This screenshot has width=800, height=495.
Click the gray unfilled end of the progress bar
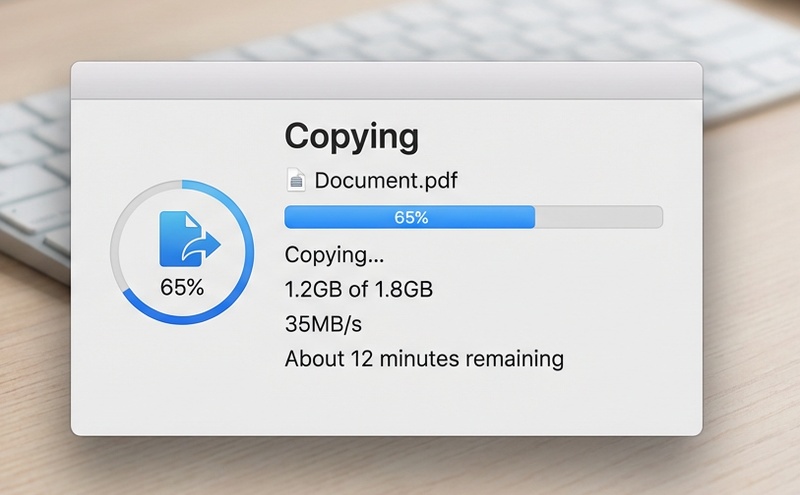(x=600, y=218)
